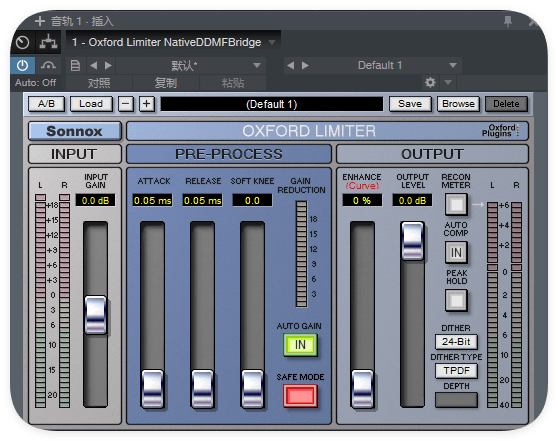Click the 复制 copy item

(165, 83)
